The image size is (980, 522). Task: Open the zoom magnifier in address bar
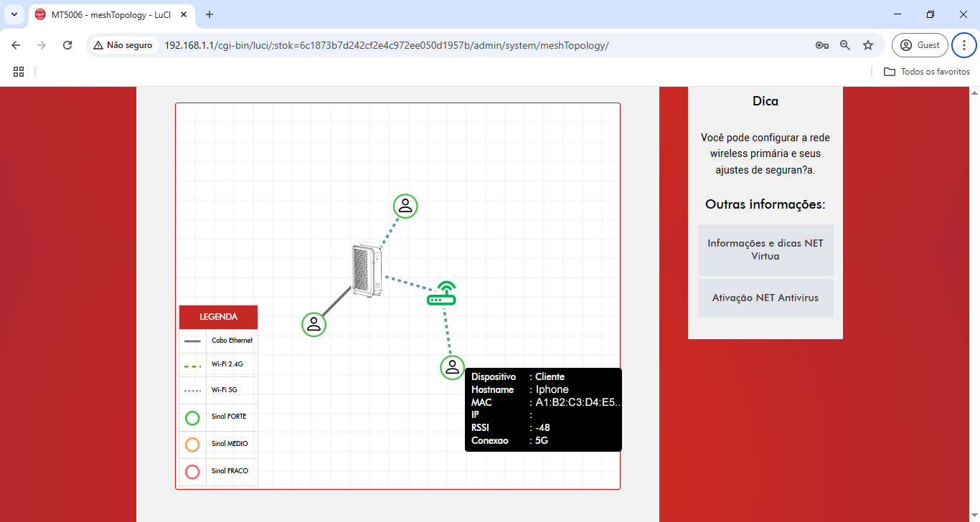coord(845,45)
